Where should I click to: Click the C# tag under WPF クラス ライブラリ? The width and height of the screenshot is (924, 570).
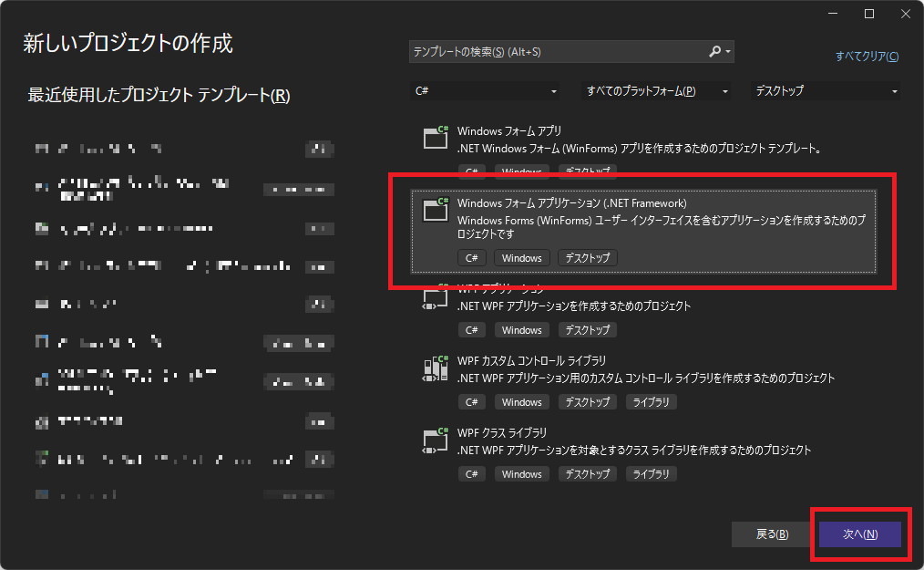471,474
